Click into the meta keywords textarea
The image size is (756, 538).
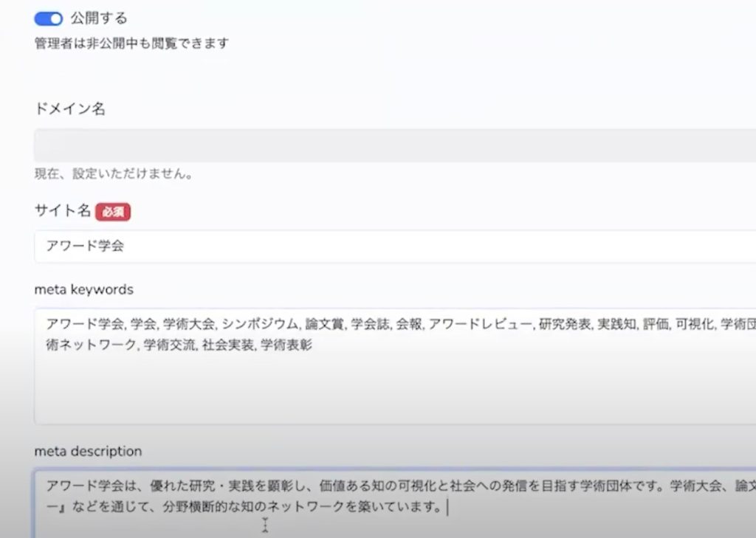(395, 366)
